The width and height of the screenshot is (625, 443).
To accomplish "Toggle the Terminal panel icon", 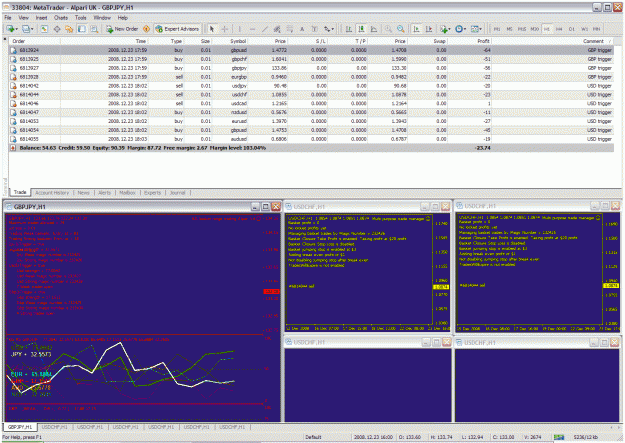I will [x=82, y=29].
